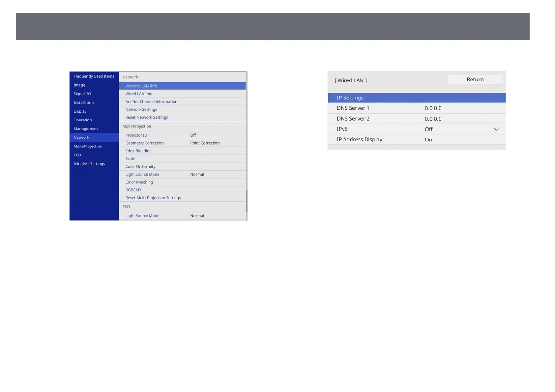Select the Display category
The width and height of the screenshot is (555, 392).
[x=94, y=111]
